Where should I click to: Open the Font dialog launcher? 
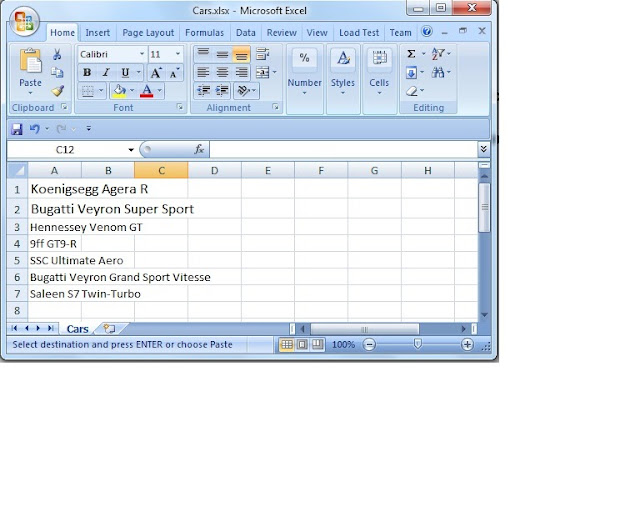pos(180,107)
